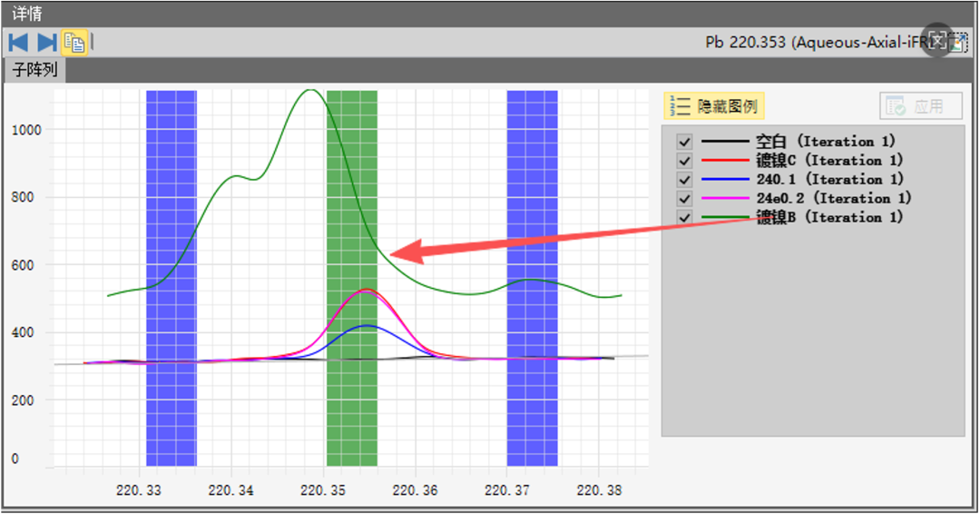Click the previous element arrow icon

[18, 42]
